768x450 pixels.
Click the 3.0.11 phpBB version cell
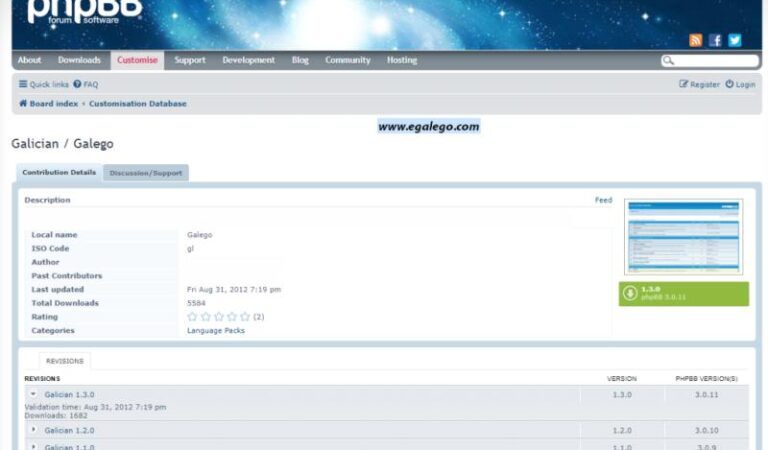click(706, 394)
